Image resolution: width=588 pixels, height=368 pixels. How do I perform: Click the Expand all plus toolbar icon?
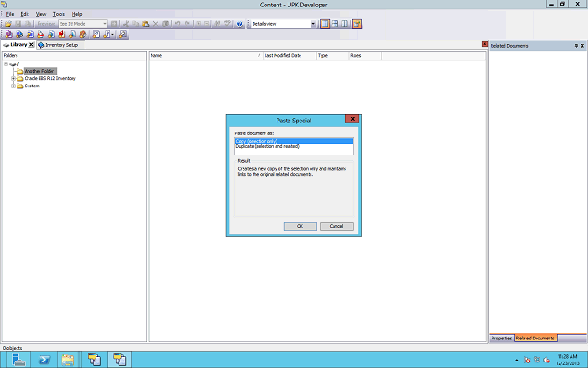click(198, 24)
